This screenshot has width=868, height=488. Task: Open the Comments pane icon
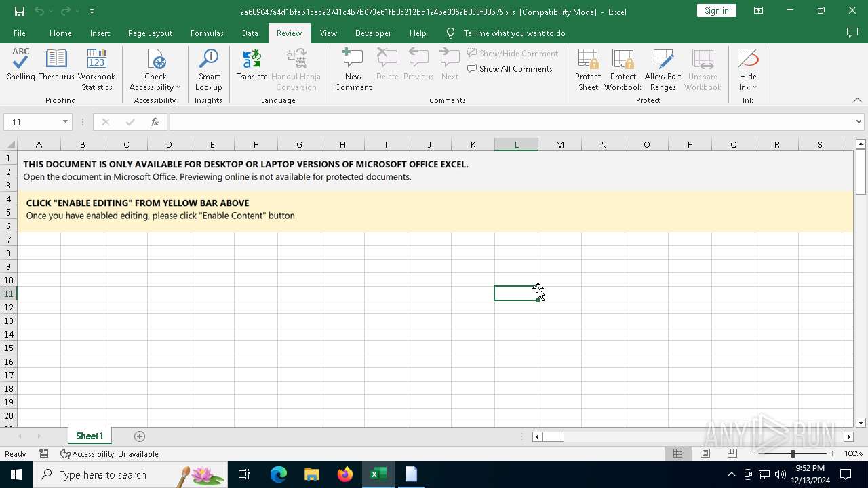point(852,33)
